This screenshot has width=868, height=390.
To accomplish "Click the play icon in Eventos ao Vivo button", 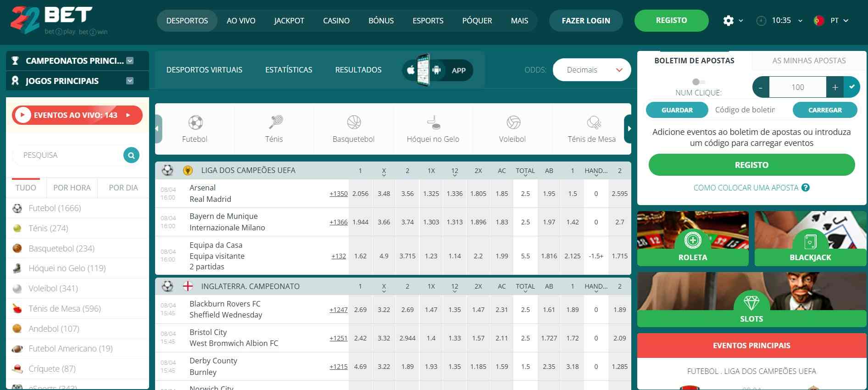I will (22, 115).
